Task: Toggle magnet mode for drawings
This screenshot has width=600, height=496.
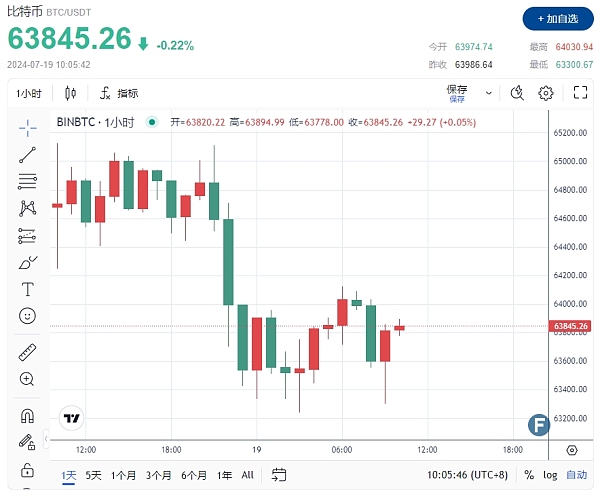Action: pyautogui.click(x=27, y=415)
